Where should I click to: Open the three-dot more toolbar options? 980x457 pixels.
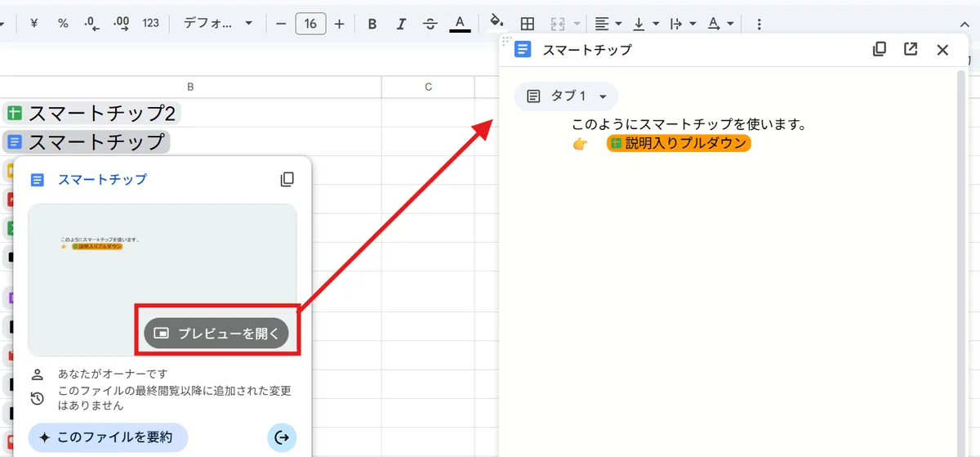759,24
